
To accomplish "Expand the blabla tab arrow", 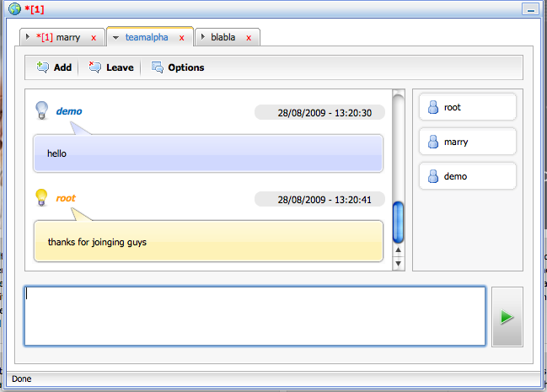I will [x=203, y=36].
